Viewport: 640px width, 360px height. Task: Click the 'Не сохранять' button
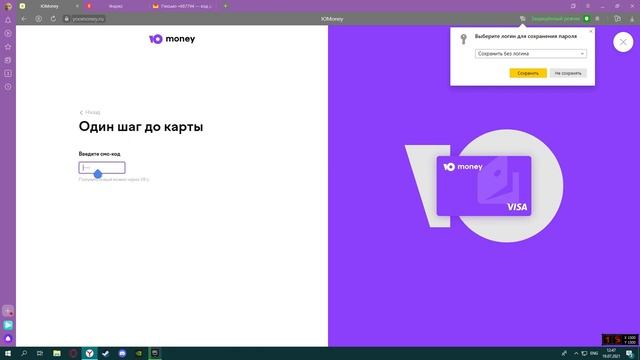(x=568, y=73)
